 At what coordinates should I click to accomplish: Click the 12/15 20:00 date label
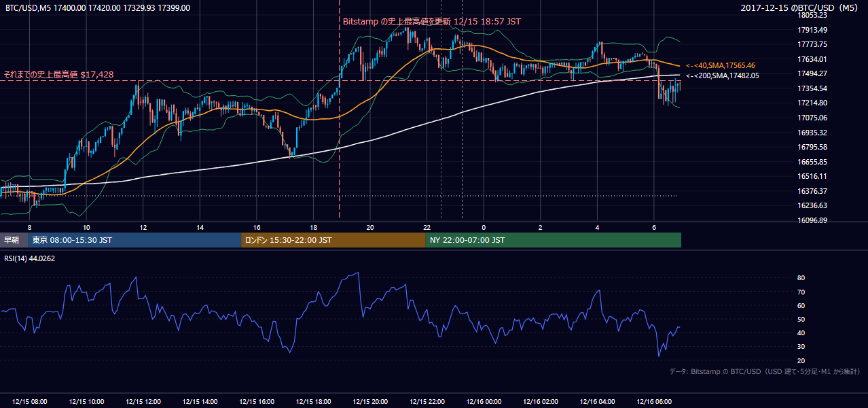click(x=370, y=402)
